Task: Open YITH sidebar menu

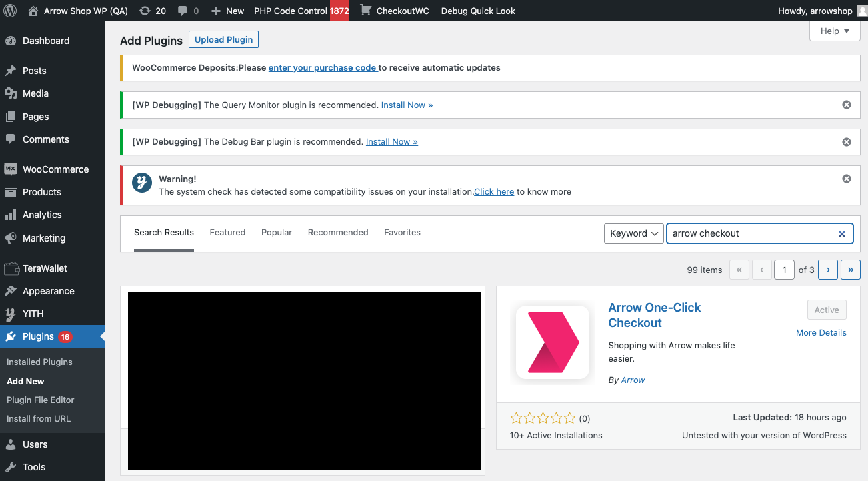Action: (53, 314)
